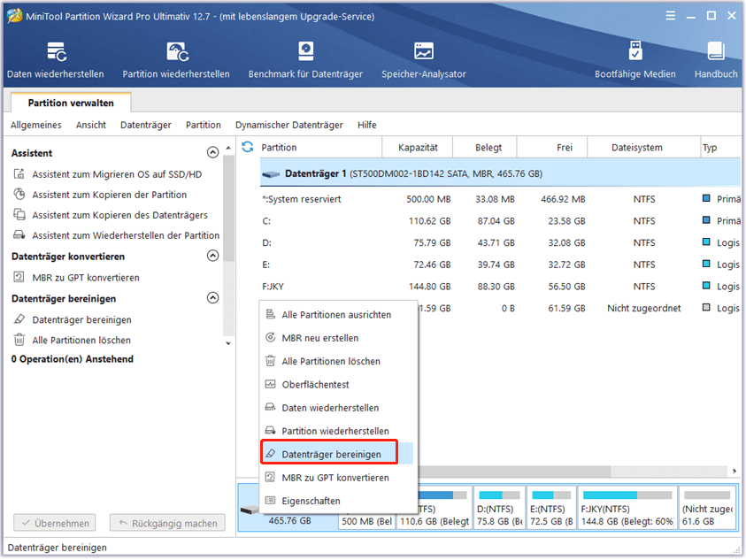Click the align partitions icon in context menu
Image resolution: width=746 pixels, height=560 pixels.
click(x=270, y=314)
